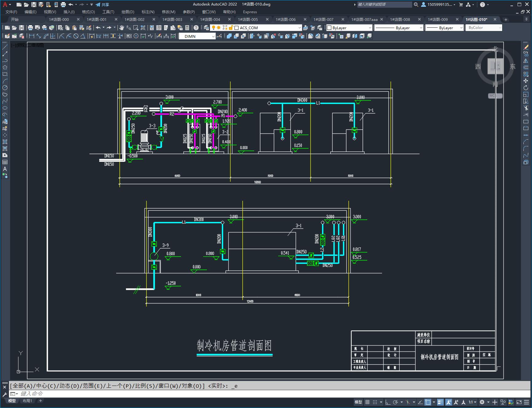Click the Plot (print) toolbar icon

(x=30, y=28)
